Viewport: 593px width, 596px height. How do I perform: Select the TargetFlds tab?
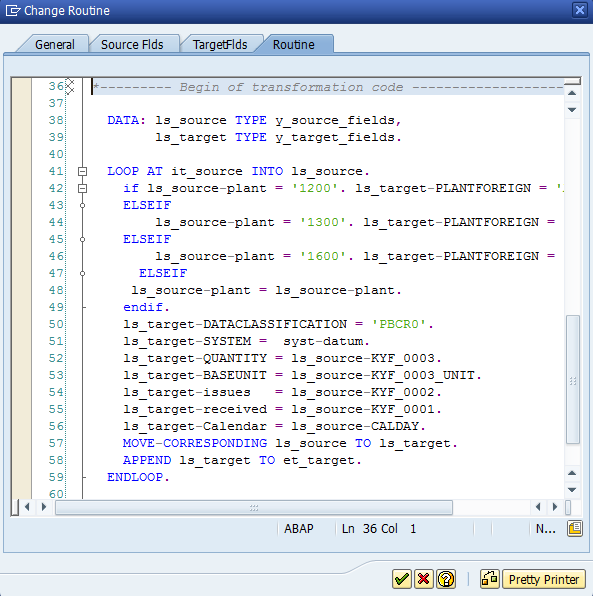point(220,44)
